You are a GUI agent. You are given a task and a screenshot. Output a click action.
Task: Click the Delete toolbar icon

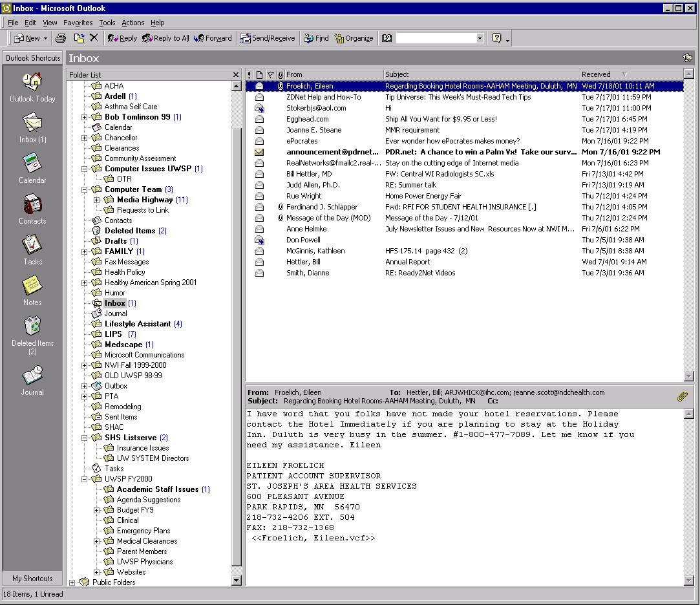pos(94,38)
